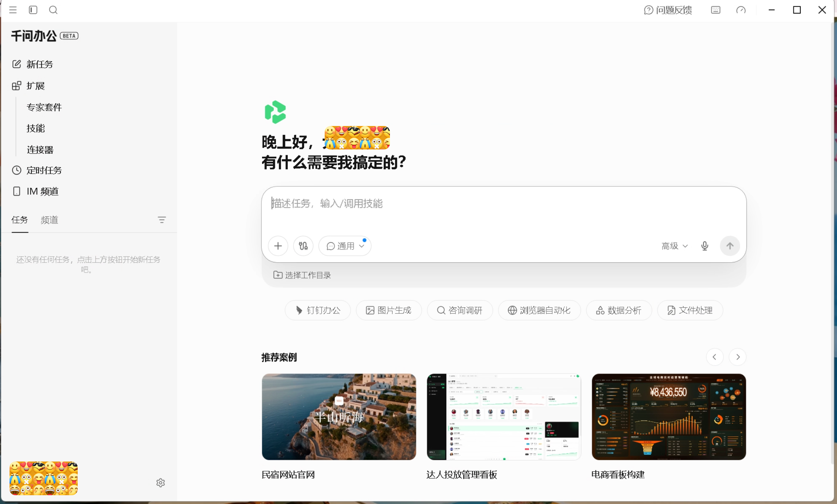This screenshot has height=504, width=837.
Task: Click the task list filter icon
Action: tap(162, 220)
